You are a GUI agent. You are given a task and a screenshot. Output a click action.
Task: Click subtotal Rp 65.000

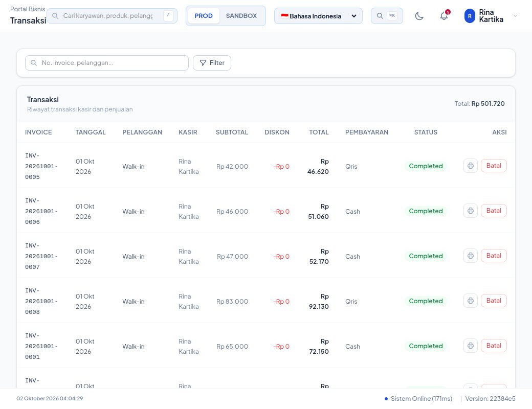(232, 347)
